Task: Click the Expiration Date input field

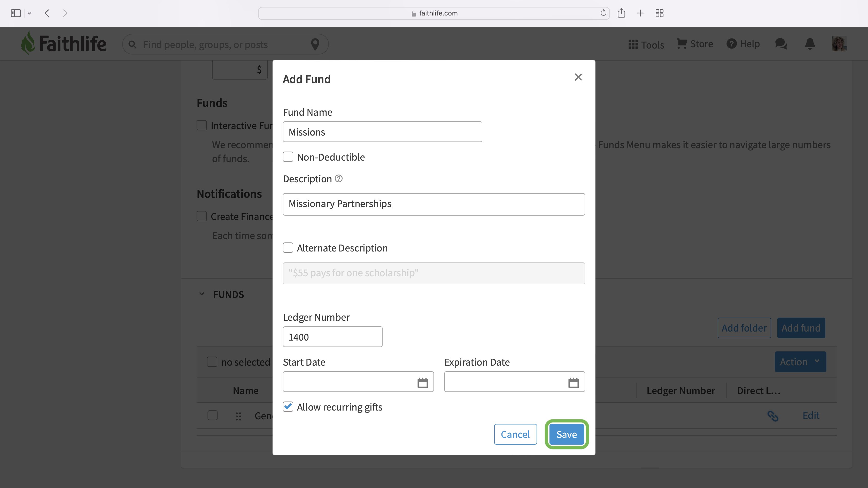Action: pos(515,382)
